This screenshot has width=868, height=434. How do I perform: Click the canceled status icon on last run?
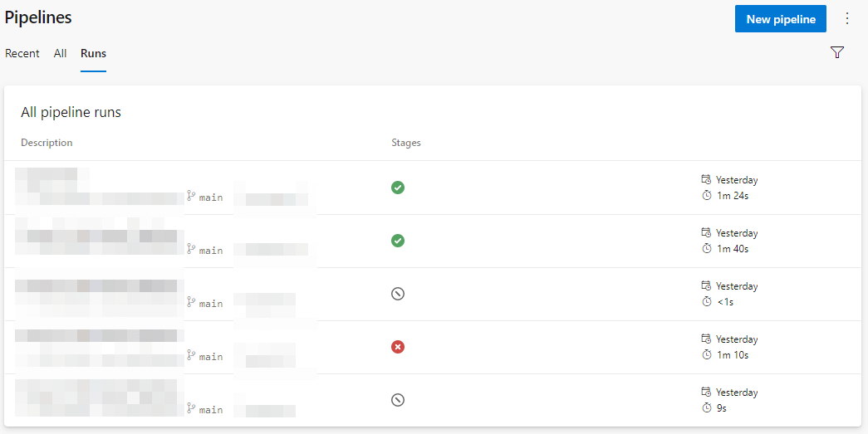click(x=398, y=400)
